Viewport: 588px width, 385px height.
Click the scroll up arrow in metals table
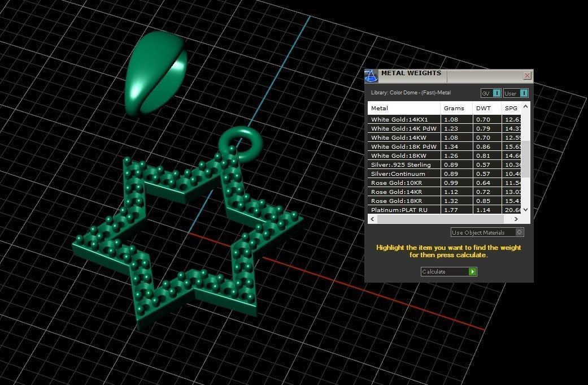pyautogui.click(x=525, y=107)
